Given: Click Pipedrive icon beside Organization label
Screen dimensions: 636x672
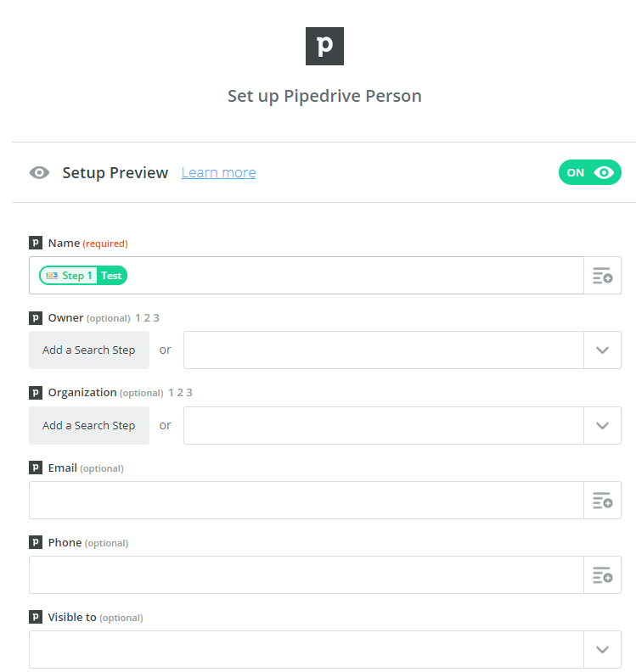Looking at the screenshot, I should tap(36, 393).
